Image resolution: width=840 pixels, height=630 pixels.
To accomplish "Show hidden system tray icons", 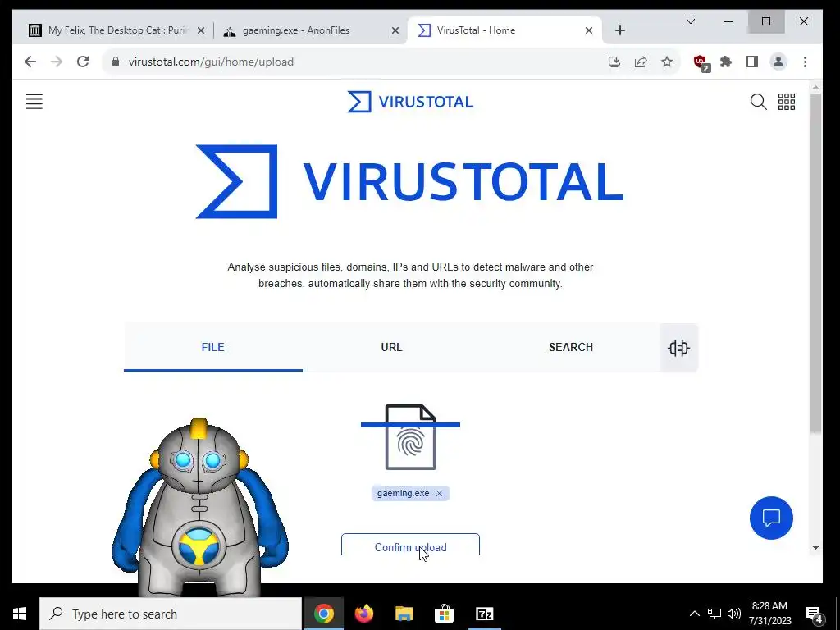I will (694, 614).
